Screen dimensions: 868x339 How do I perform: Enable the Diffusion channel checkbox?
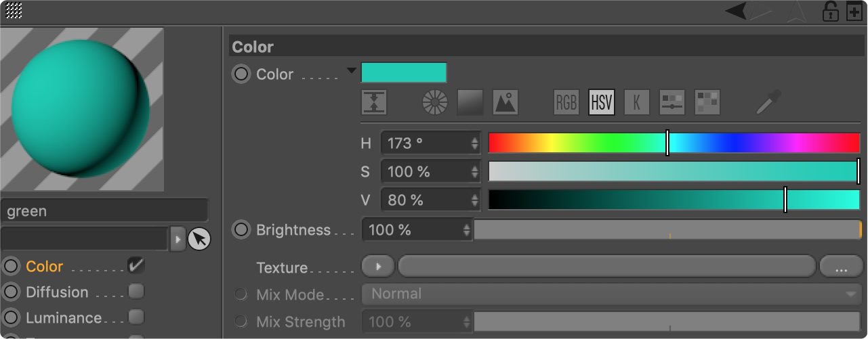[x=136, y=292]
